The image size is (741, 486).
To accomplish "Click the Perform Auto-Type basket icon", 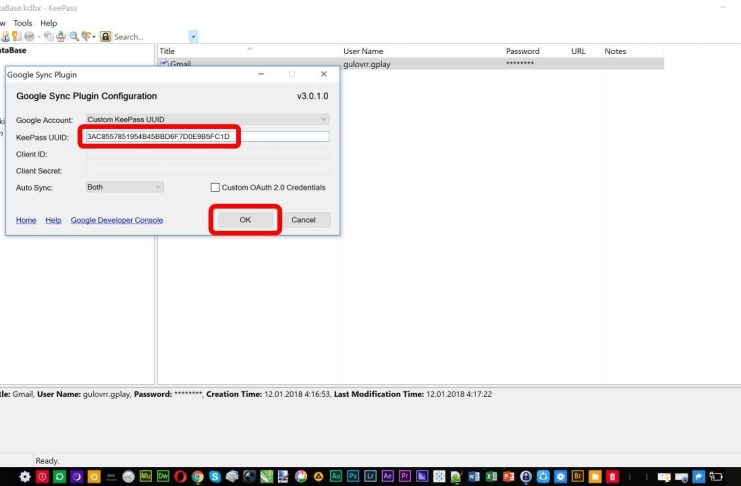I will 61,36.
